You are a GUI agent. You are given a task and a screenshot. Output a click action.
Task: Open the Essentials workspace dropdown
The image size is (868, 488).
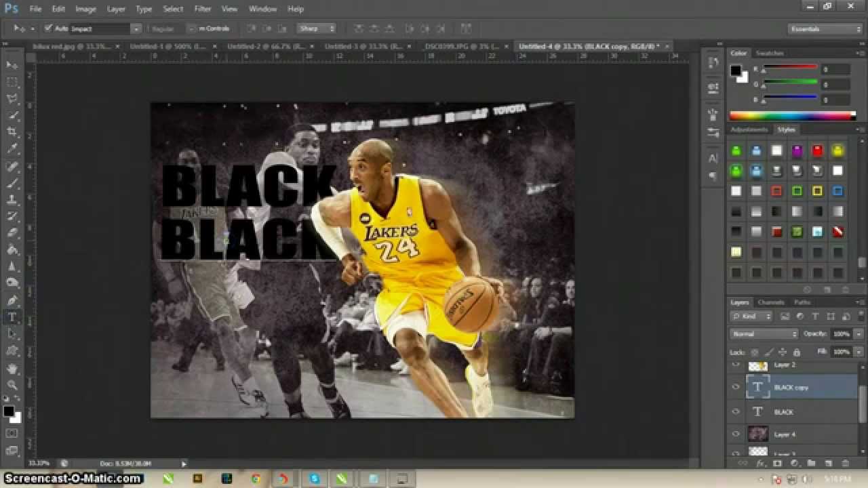click(825, 28)
